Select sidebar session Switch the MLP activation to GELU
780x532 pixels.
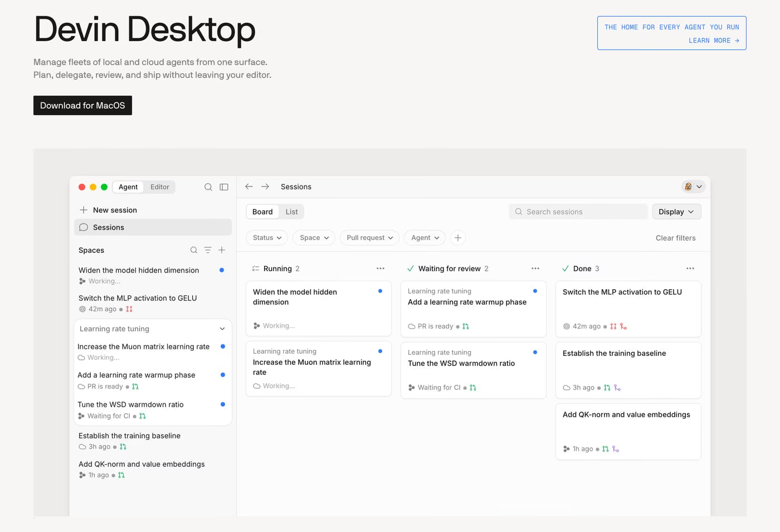153,303
